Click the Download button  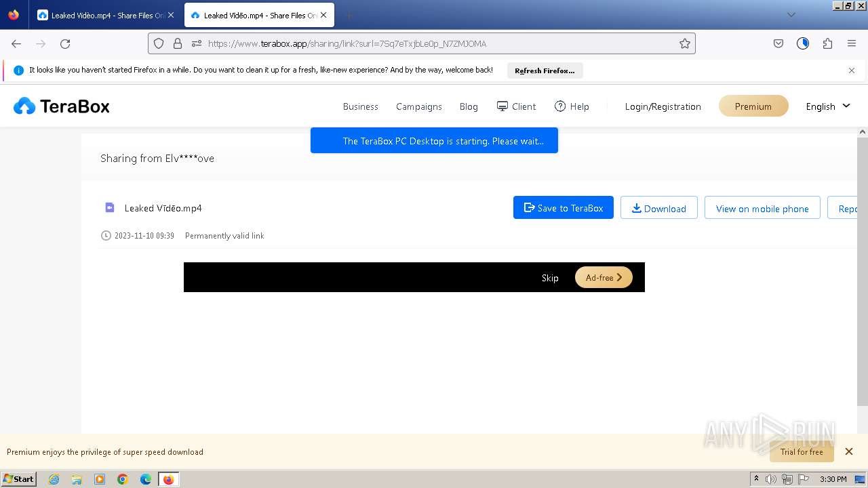659,208
